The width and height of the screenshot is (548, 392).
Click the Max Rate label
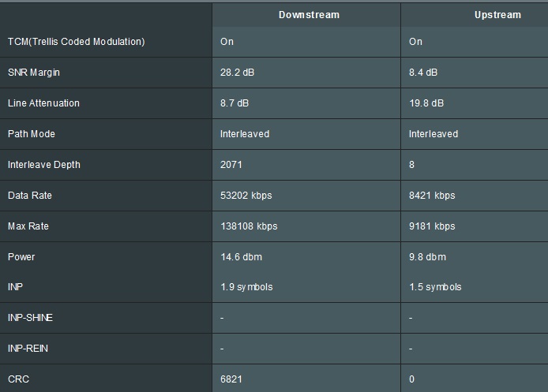point(28,226)
